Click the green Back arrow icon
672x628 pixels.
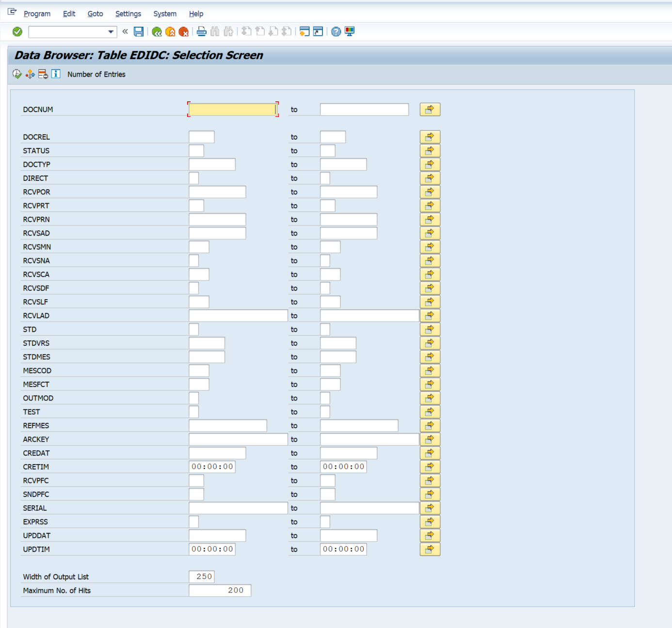coord(157,32)
